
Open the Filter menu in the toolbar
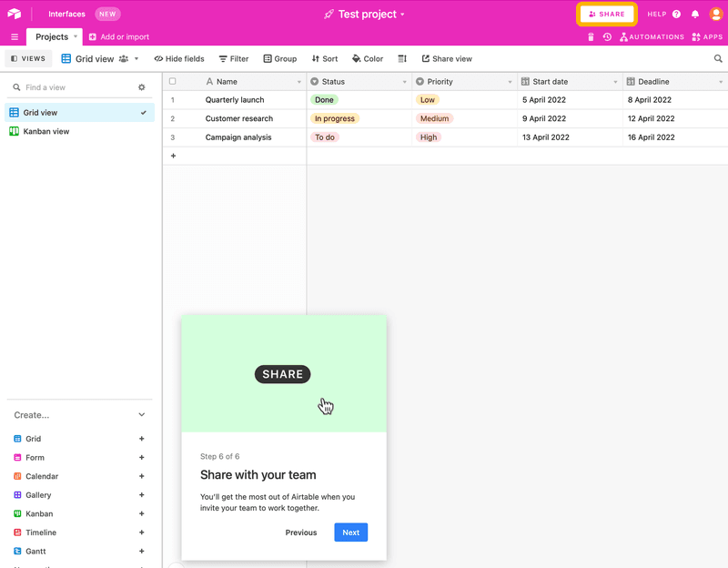234,59
